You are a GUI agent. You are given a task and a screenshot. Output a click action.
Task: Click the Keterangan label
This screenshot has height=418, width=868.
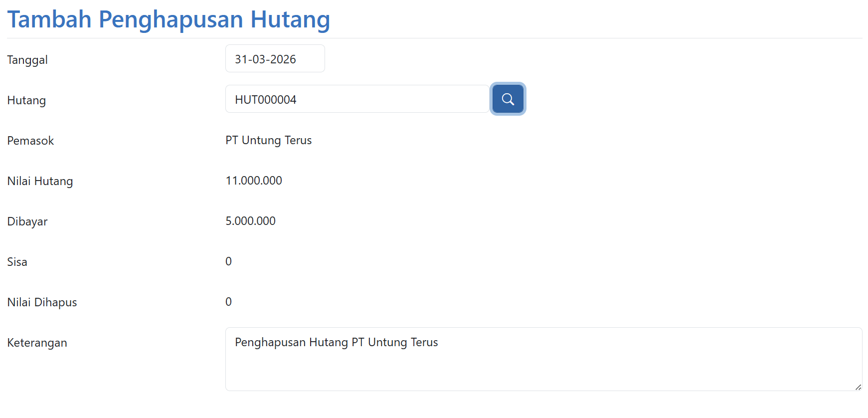(x=37, y=343)
